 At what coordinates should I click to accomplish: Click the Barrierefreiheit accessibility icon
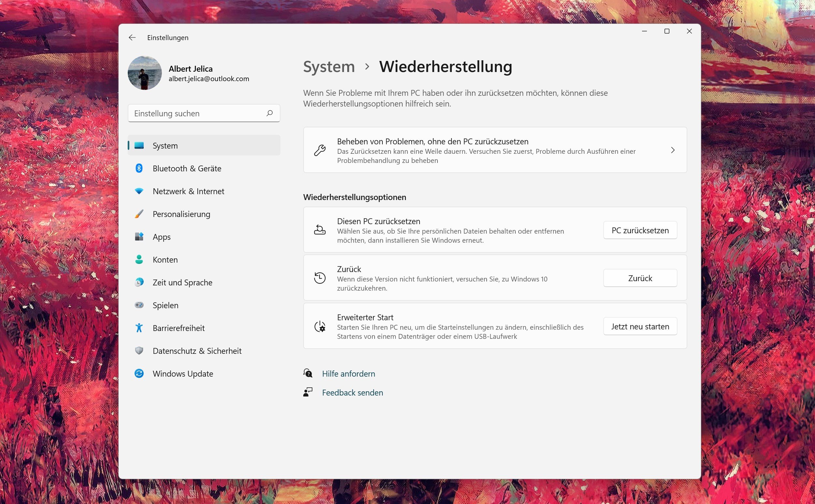[139, 328]
